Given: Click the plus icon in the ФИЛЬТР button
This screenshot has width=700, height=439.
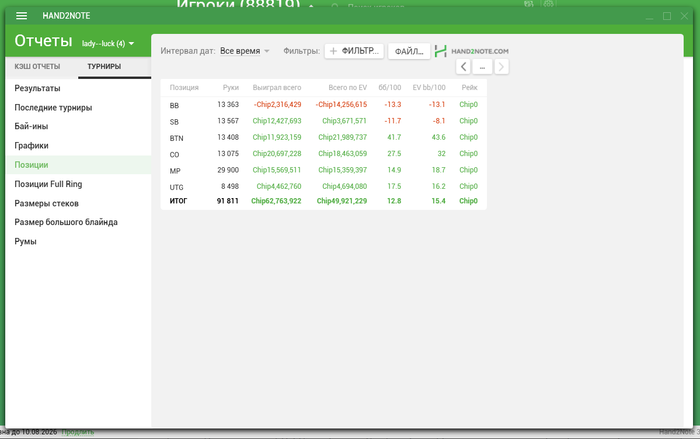Looking at the screenshot, I should point(333,51).
